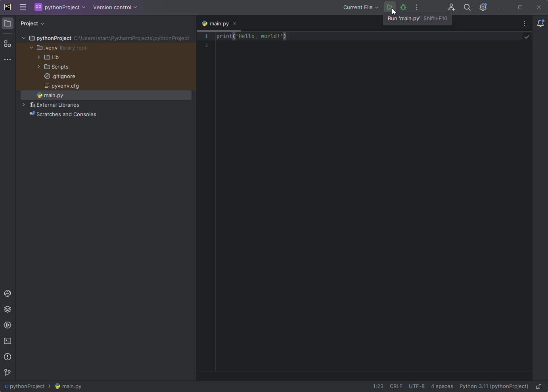Open 4 spaces indent settings

tap(442, 386)
